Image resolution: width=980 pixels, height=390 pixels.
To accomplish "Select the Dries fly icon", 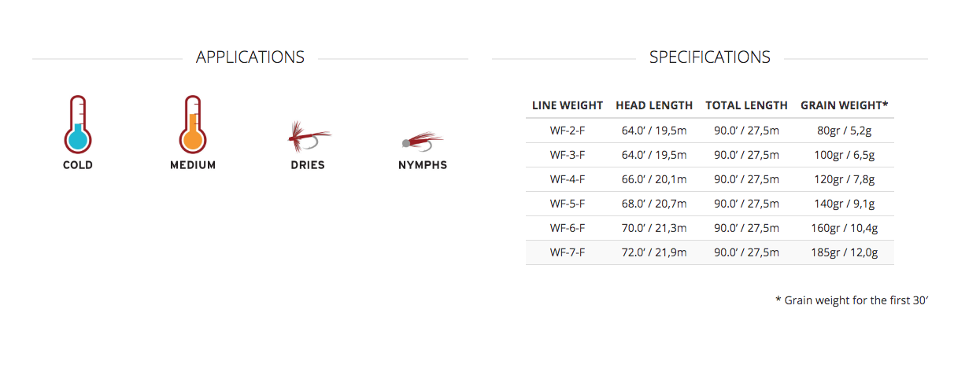I will tap(307, 137).
